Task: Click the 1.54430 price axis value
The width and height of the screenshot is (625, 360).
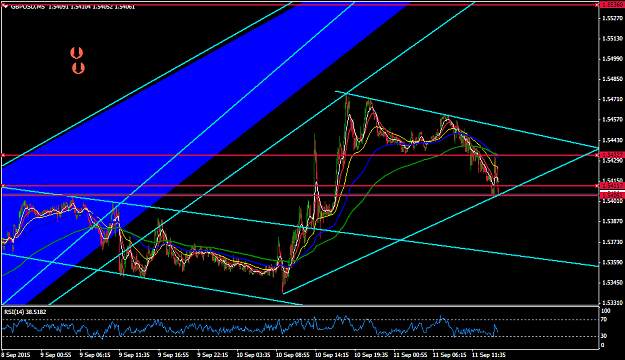Action: pos(613,140)
